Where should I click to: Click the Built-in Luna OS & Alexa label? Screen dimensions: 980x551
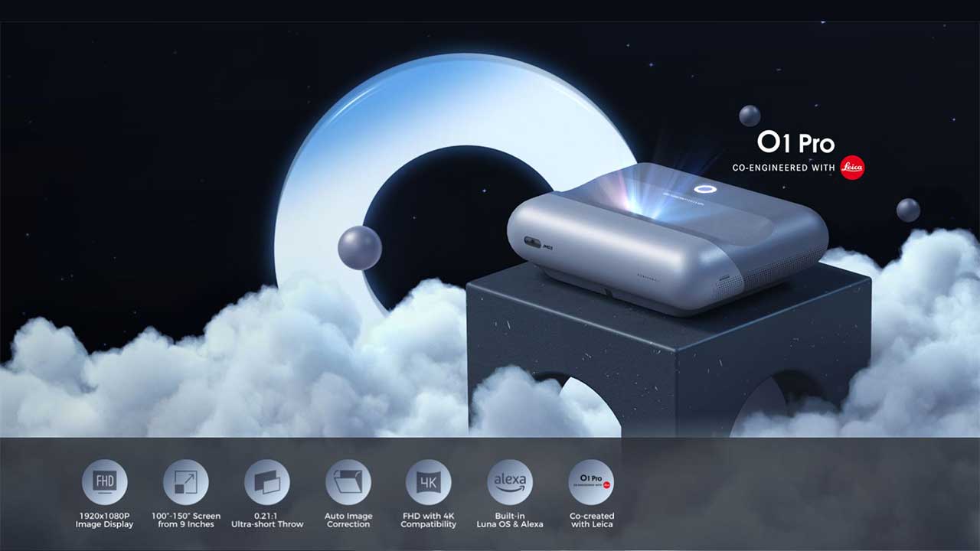click(x=510, y=520)
